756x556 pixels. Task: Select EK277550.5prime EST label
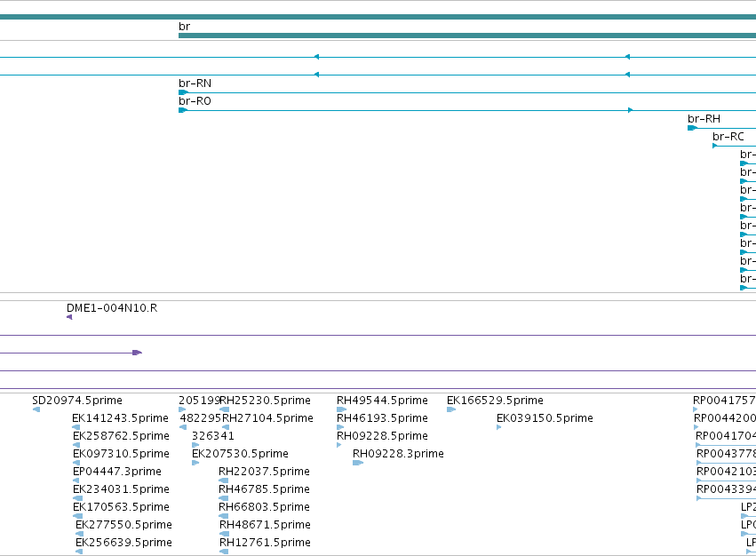pyautogui.click(x=123, y=525)
